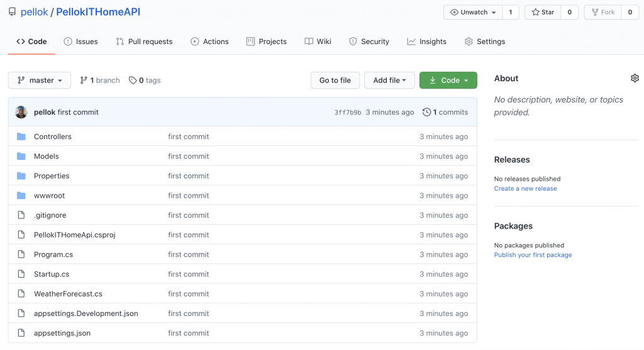This screenshot has width=644, height=350.
Task: Open the Issues tab
Action: pyautogui.click(x=81, y=42)
